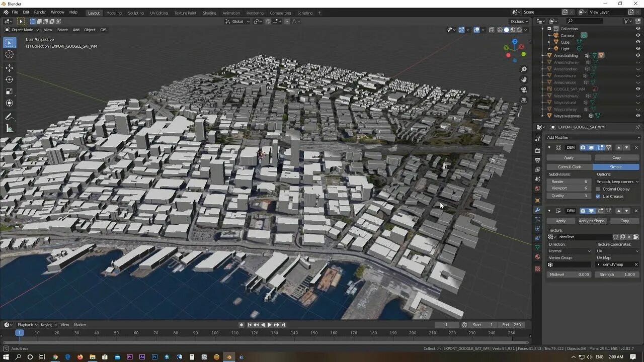Image resolution: width=644 pixels, height=362 pixels.
Task: Open the Modifiers wrench properties tab
Action: tap(537, 210)
